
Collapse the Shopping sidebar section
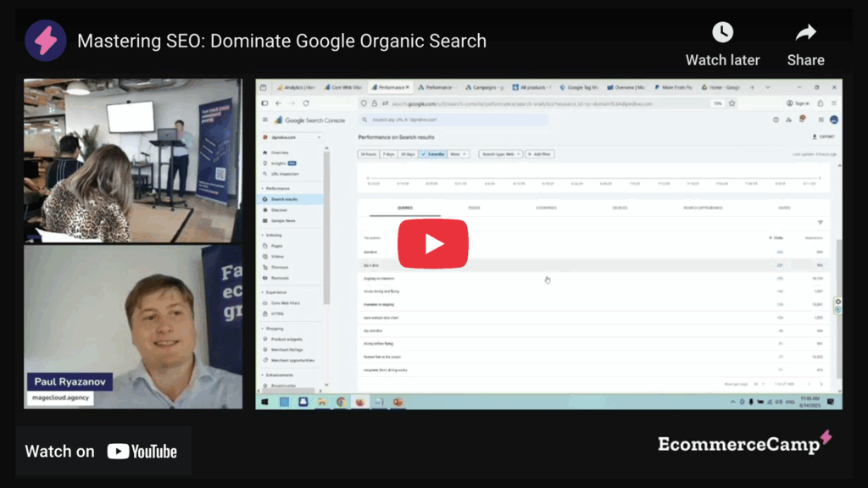click(272, 329)
